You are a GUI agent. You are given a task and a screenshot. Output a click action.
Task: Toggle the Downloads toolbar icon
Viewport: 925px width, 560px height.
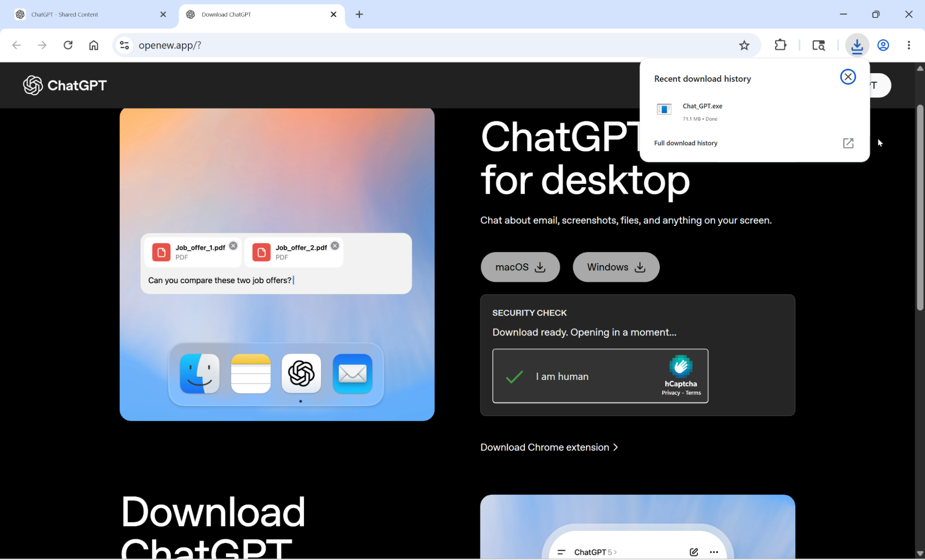(x=857, y=45)
